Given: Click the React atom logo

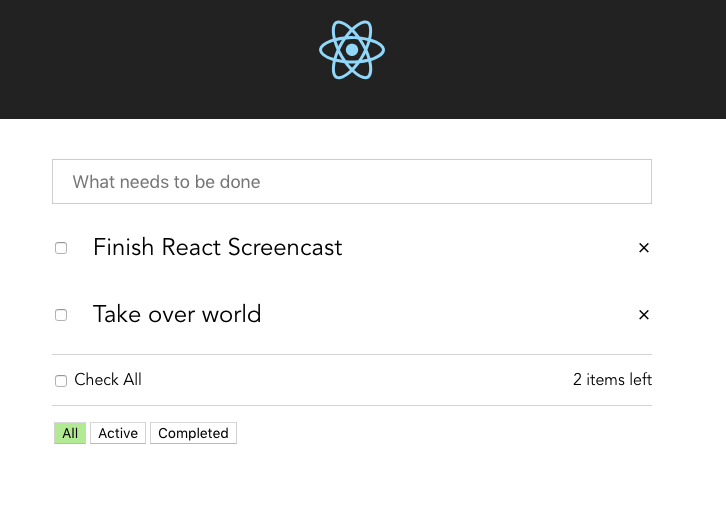Looking at the screenshot, I should click(352, 50).
